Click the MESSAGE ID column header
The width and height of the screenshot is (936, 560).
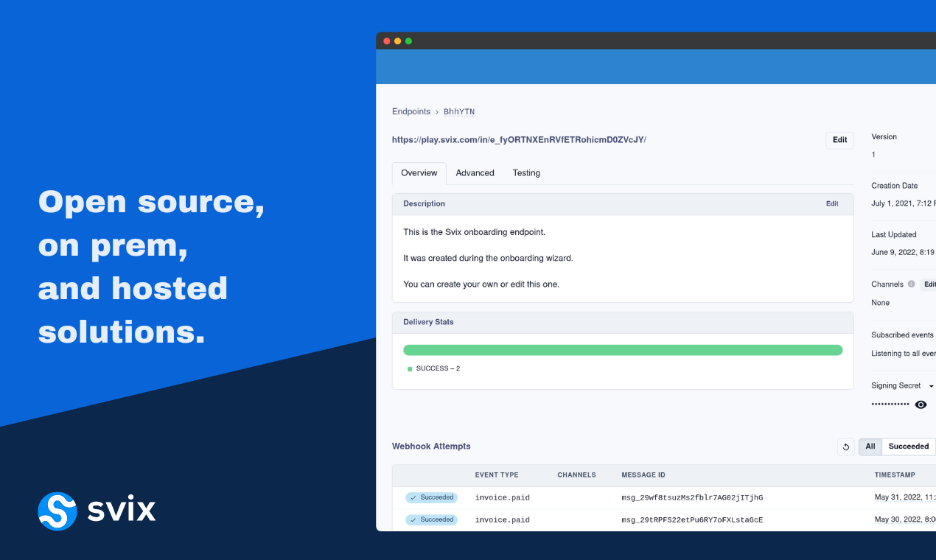point(643,475)
